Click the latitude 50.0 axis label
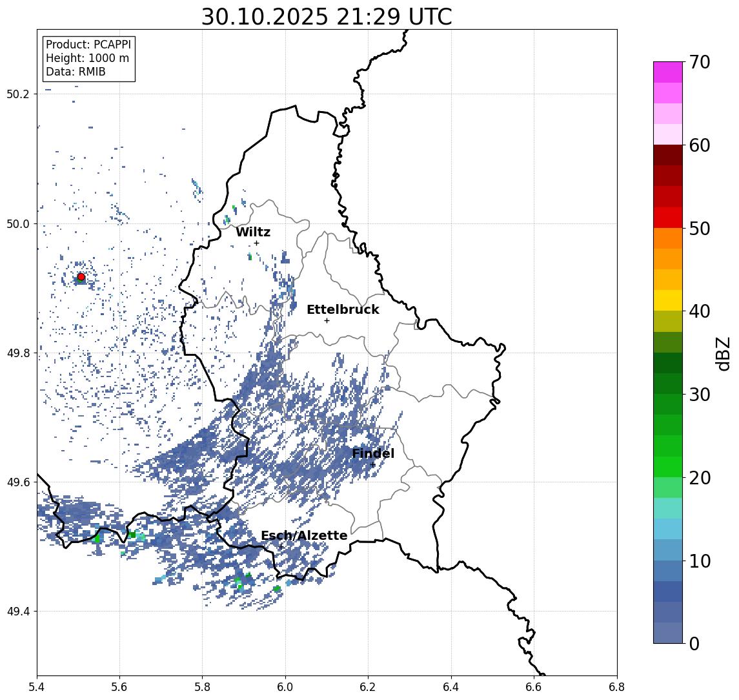 (17, 223)
